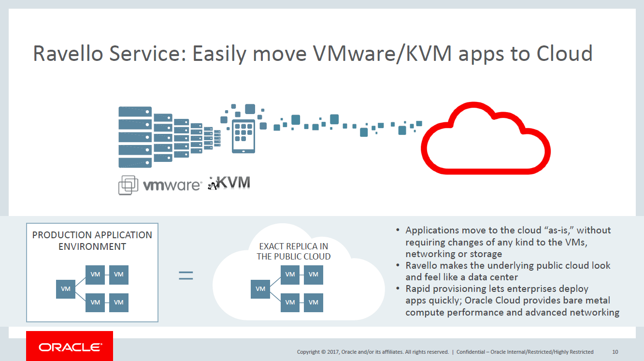Click the red Oracle logo badge
The height and width of the screenshot is (361, 644).
70,346
